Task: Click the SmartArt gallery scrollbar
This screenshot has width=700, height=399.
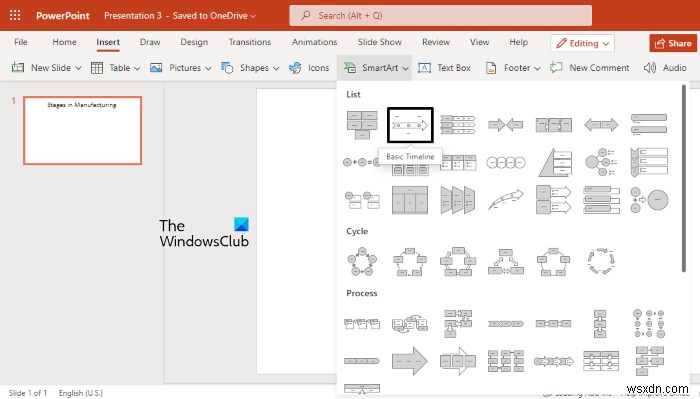Action: point(683,179)
